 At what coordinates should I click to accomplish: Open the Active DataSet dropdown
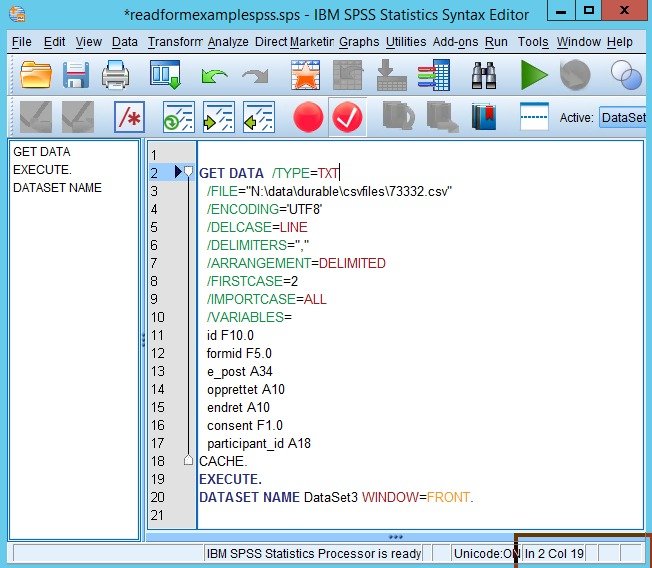pyautogui.click(x=623, y=117)
